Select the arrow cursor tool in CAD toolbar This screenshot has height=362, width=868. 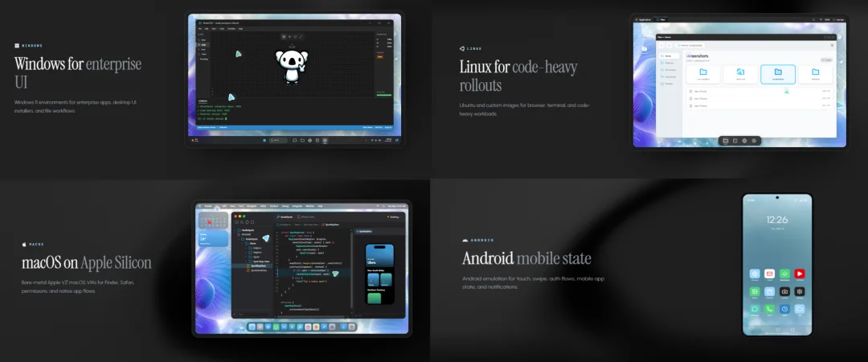coord(284,36)
